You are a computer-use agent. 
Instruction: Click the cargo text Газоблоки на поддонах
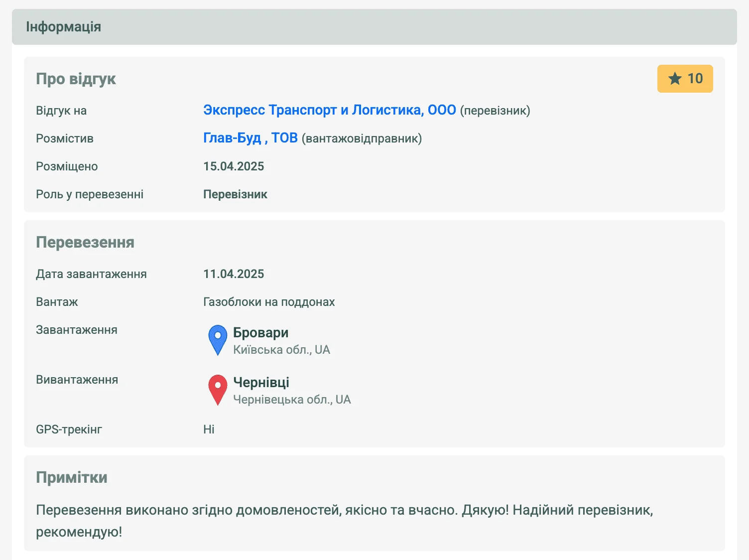tap(269, 302)
